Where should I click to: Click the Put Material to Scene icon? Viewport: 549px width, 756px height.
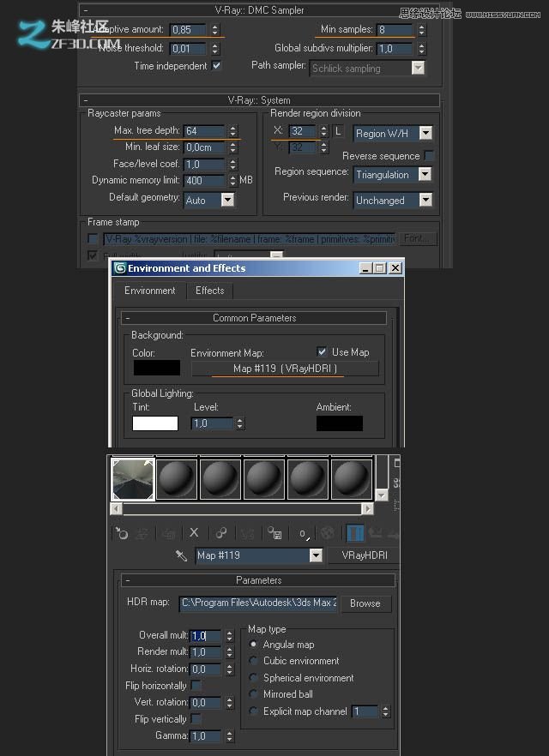142,533
